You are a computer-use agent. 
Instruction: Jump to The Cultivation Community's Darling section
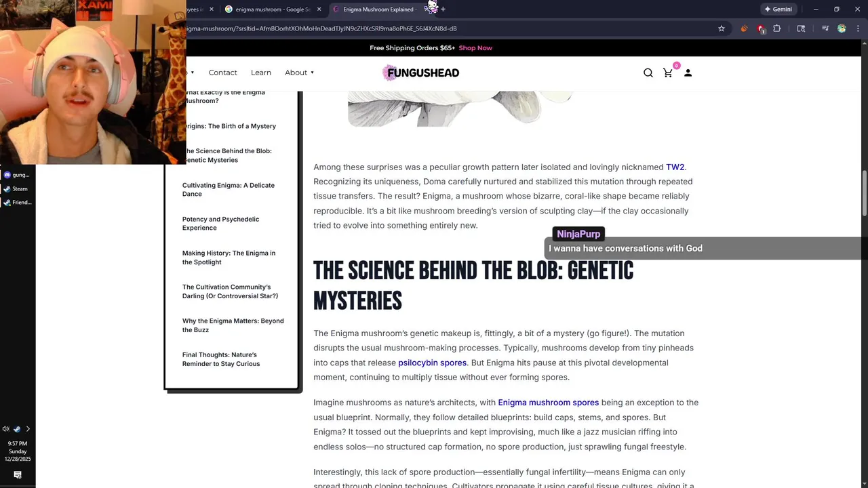[230, 291]
